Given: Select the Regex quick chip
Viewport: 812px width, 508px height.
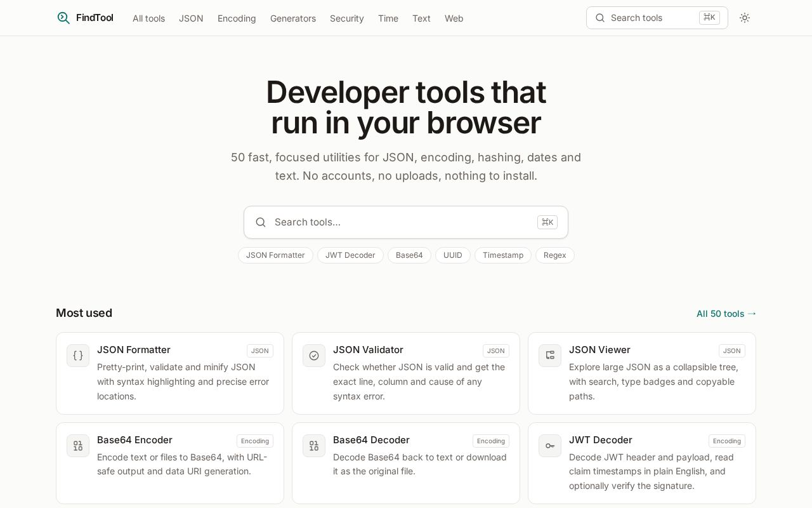Looking at the screenshot, I should pyautogui.click(x=555, y=255).
